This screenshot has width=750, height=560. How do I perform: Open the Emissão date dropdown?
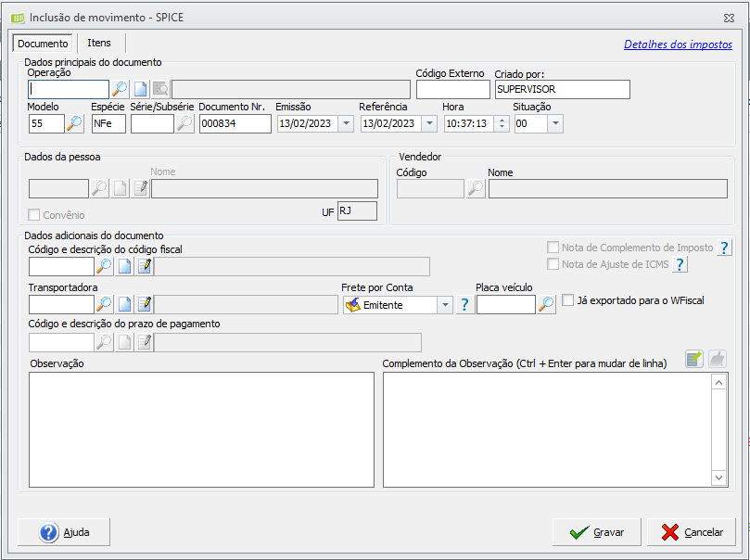point(346,123)
